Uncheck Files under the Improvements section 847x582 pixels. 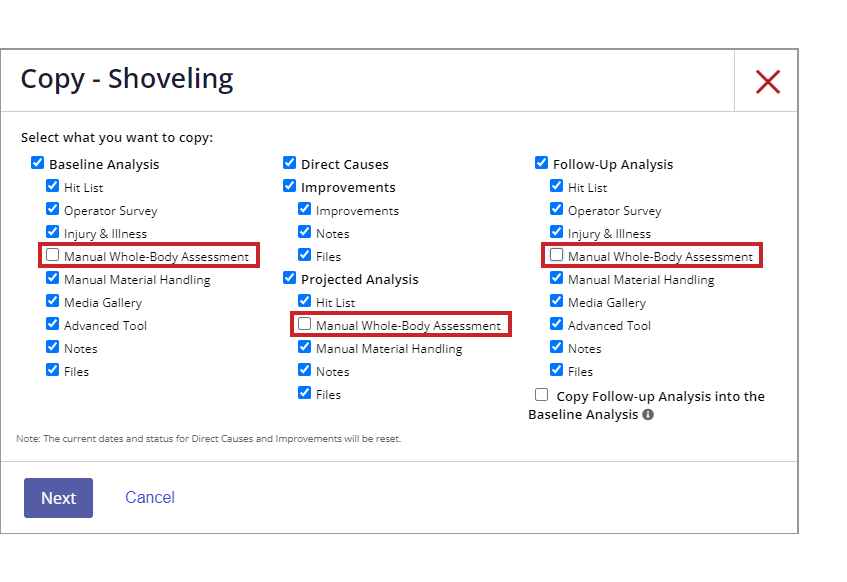point(305,255)
